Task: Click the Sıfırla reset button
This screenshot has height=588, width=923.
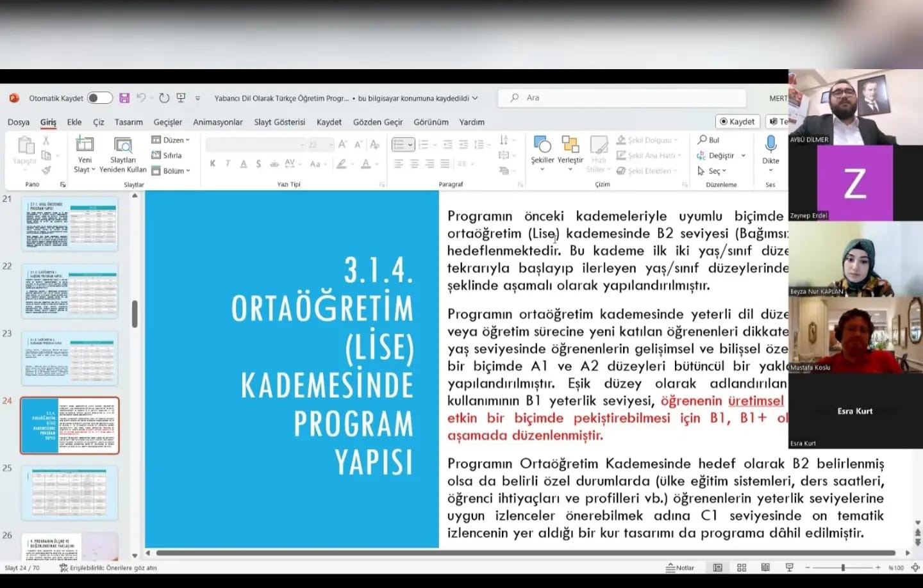Action: [167, 155]
